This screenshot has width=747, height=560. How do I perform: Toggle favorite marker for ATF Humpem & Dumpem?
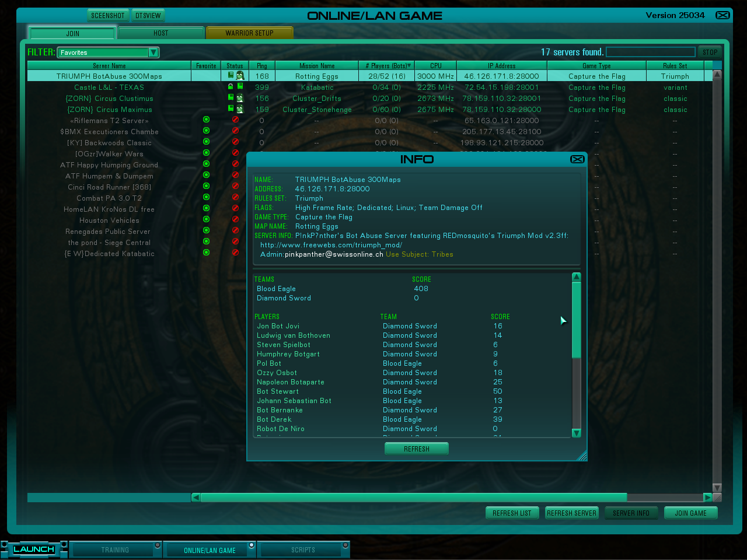pyautogui.click(x=206, y=175)
